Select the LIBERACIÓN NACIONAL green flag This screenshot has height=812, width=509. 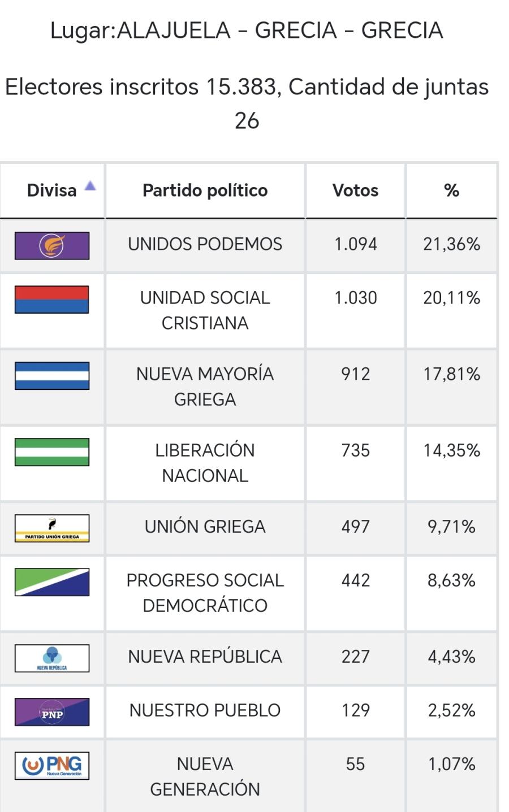tap(52, 452)
